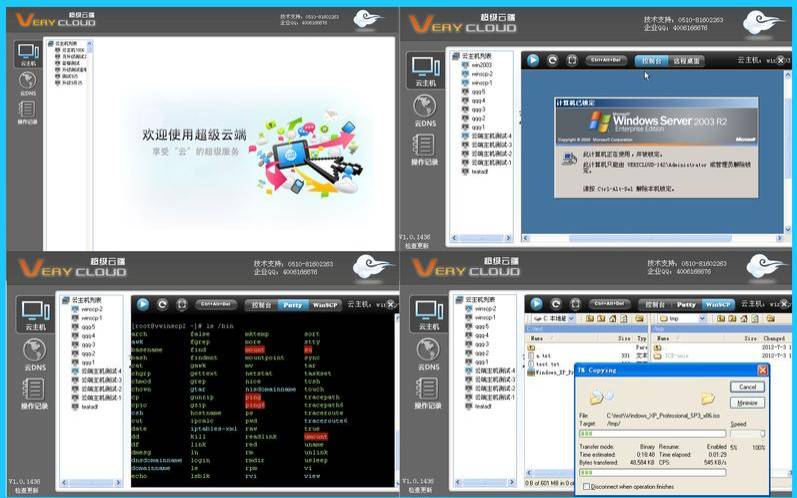The height and width of the screenshot is (498, 797).
Task: Open the C: 本地磁盘 drive dropdown in WinSCP
Action: click(x=554, y=318)
